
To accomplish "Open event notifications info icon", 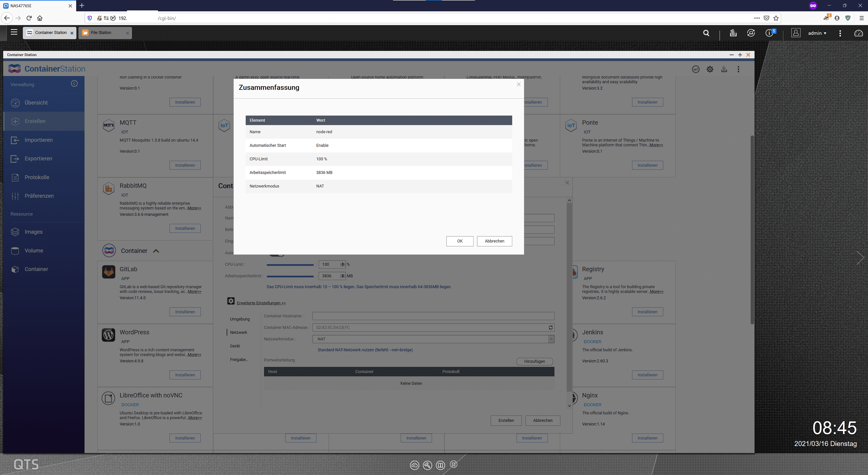I will [x=770, y=33].
